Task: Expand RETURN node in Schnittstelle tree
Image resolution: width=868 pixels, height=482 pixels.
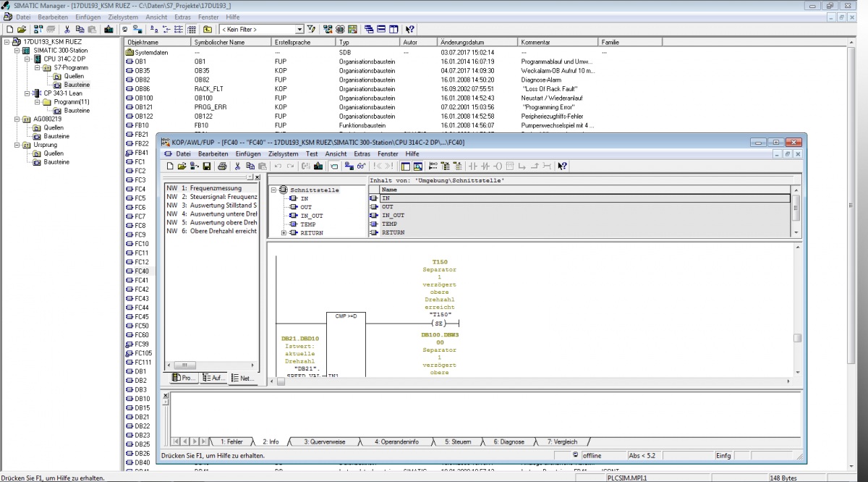Action: [283, 233]
